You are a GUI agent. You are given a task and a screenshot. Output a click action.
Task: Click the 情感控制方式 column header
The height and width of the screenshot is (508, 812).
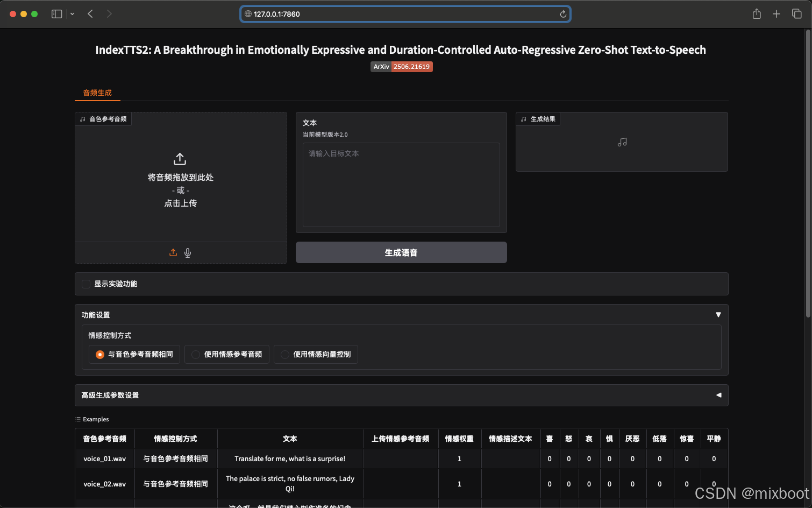coord(176,439)
